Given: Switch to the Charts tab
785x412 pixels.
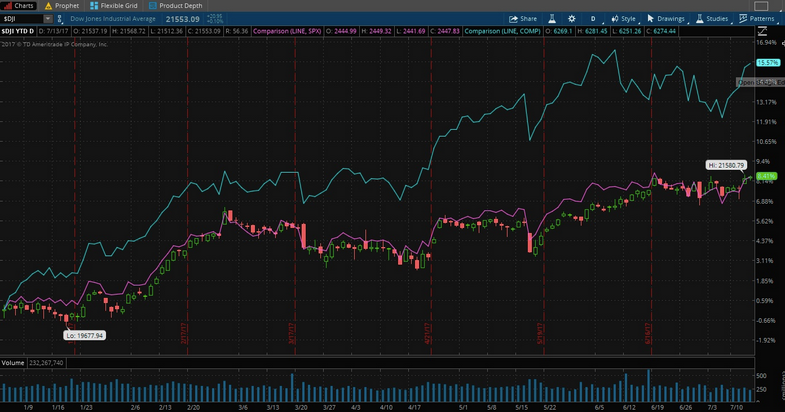Looking at the screenshot, I should [x=19, y=6].
